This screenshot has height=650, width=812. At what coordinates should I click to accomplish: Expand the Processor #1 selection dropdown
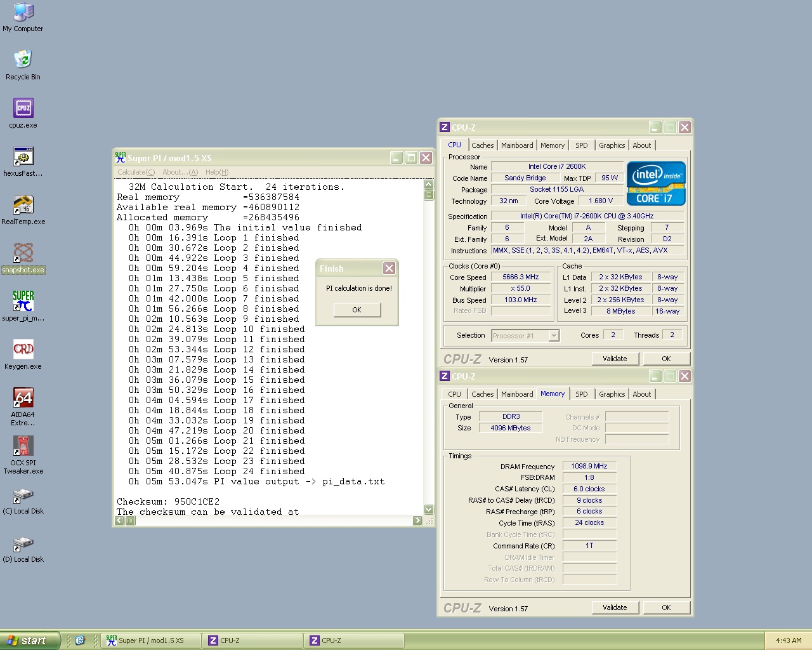[x=553, y=336]
